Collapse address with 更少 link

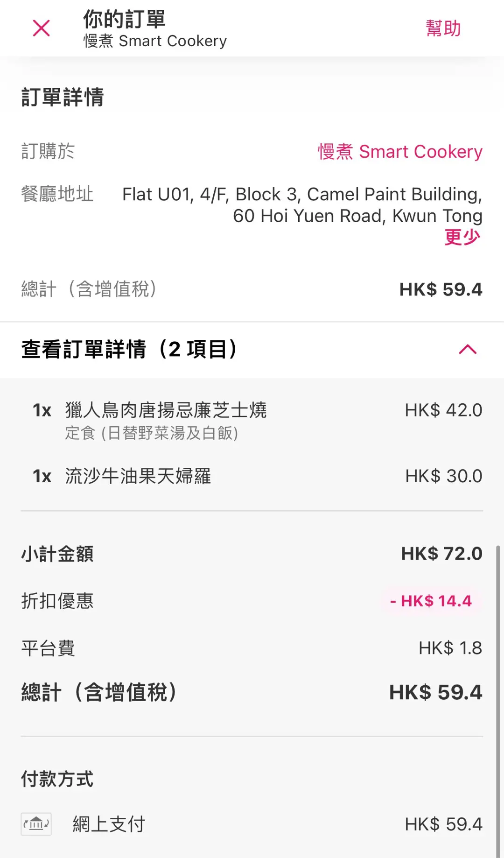pyautogui.click(x=462, y=237)
